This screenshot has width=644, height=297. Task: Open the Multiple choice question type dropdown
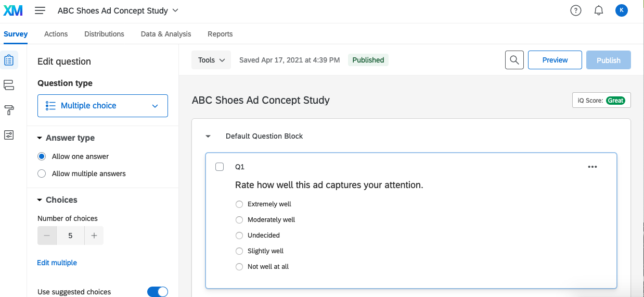pyautogui.click(x=102, y=106)
